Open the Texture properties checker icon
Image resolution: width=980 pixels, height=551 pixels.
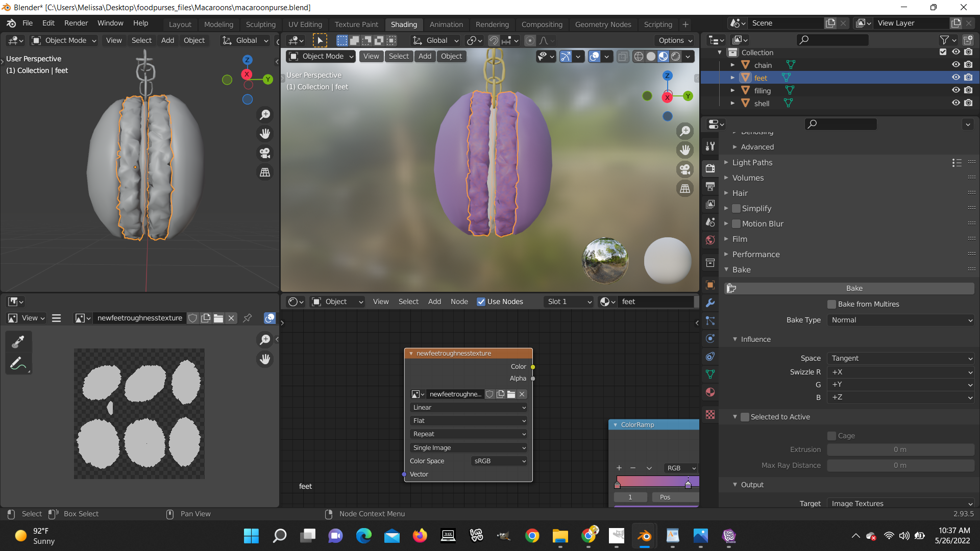click(x=710, y=414)
